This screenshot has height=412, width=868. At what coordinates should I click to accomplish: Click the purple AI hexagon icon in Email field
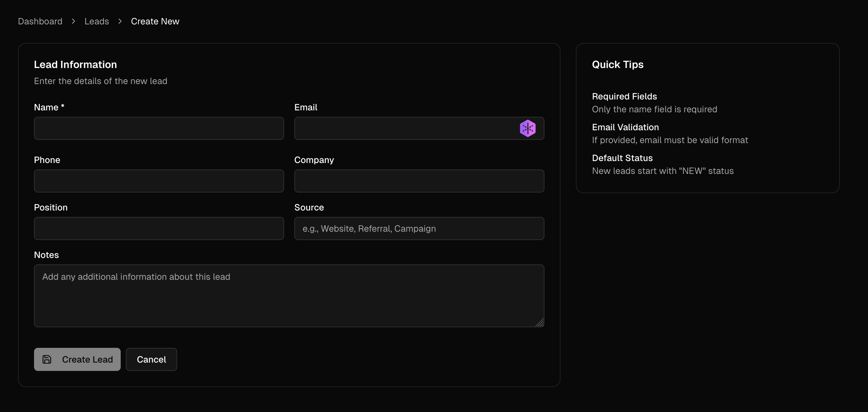528,128
